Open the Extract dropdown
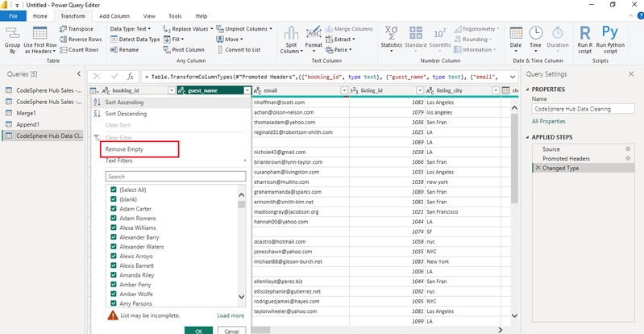This screenshot has width=644, height=334. pyautogui.click(x=340, y=39)
